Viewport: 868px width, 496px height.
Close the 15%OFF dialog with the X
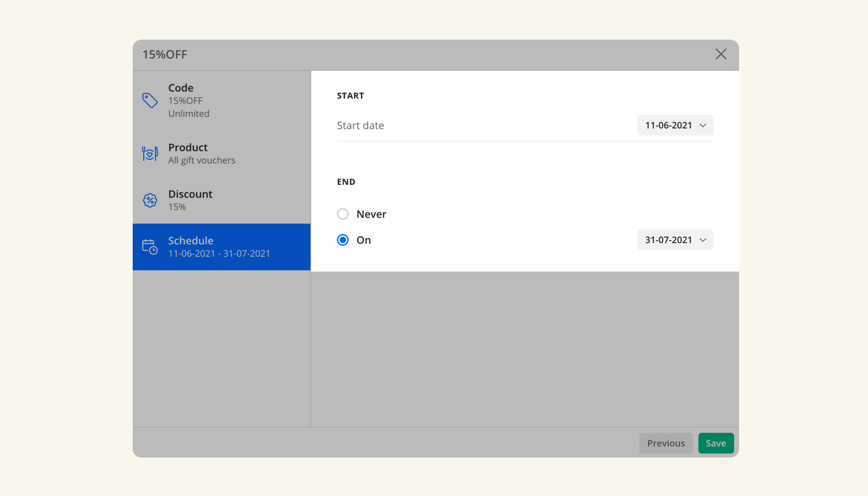[x=720, y=55]
